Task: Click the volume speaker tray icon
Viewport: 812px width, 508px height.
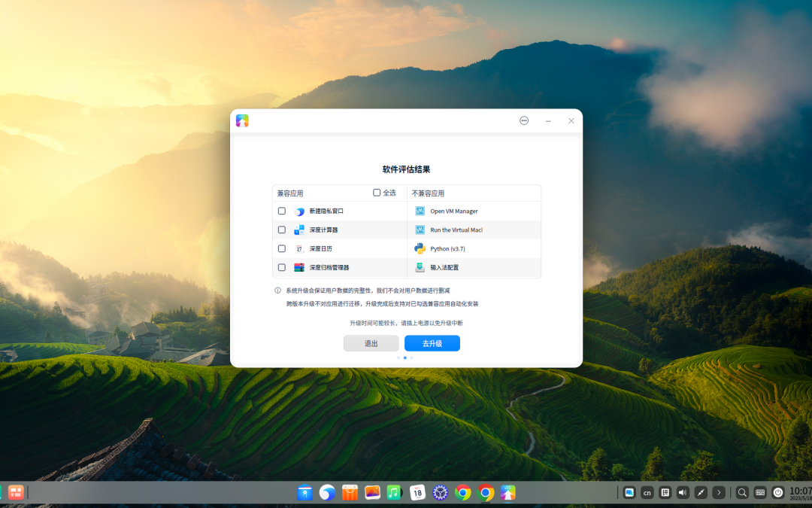Action: (x=683, y=492)
